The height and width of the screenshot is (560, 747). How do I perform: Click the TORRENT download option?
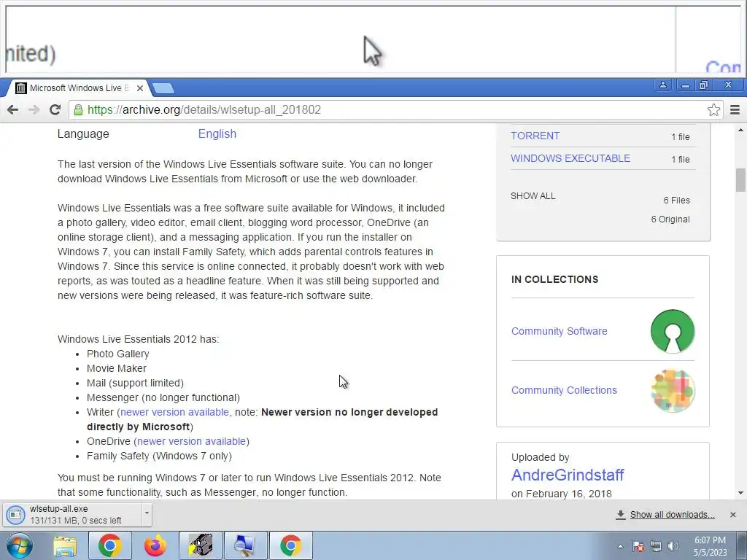tap(535, 136)
